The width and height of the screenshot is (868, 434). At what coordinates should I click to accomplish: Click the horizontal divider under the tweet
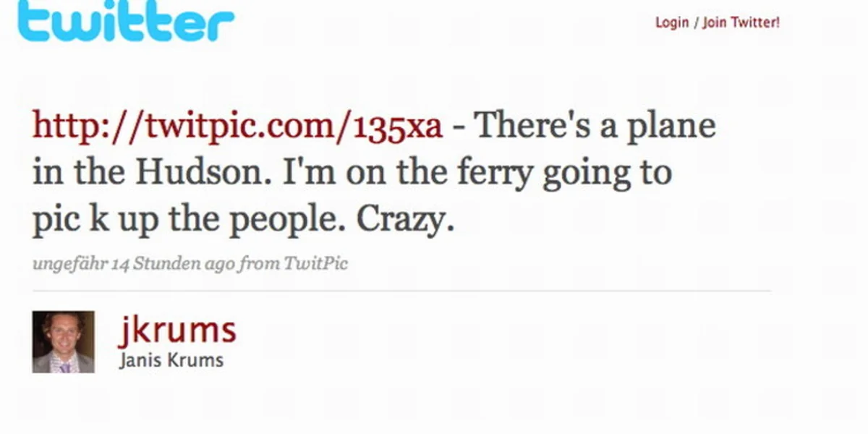401,291
